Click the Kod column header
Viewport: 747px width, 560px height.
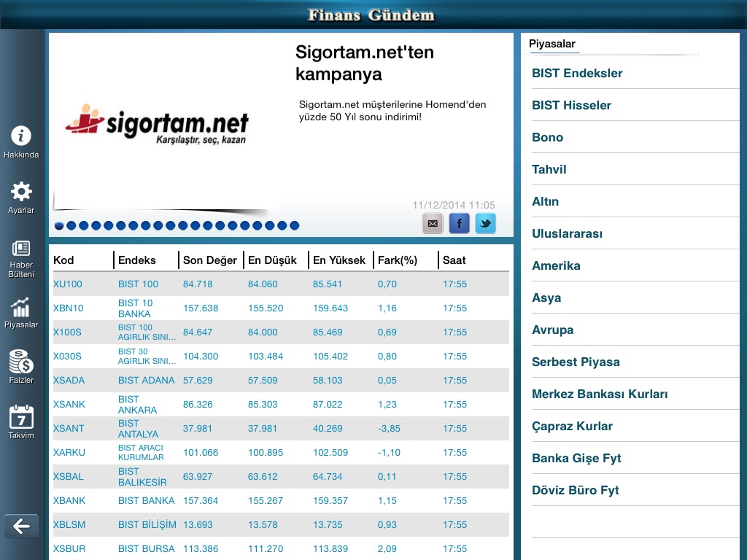click(63, 260)
